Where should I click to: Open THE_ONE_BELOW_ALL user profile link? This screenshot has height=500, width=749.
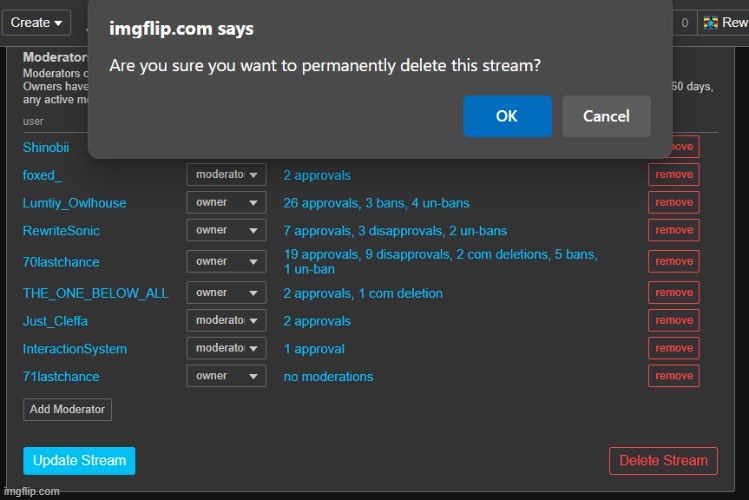tap(96, 293)
